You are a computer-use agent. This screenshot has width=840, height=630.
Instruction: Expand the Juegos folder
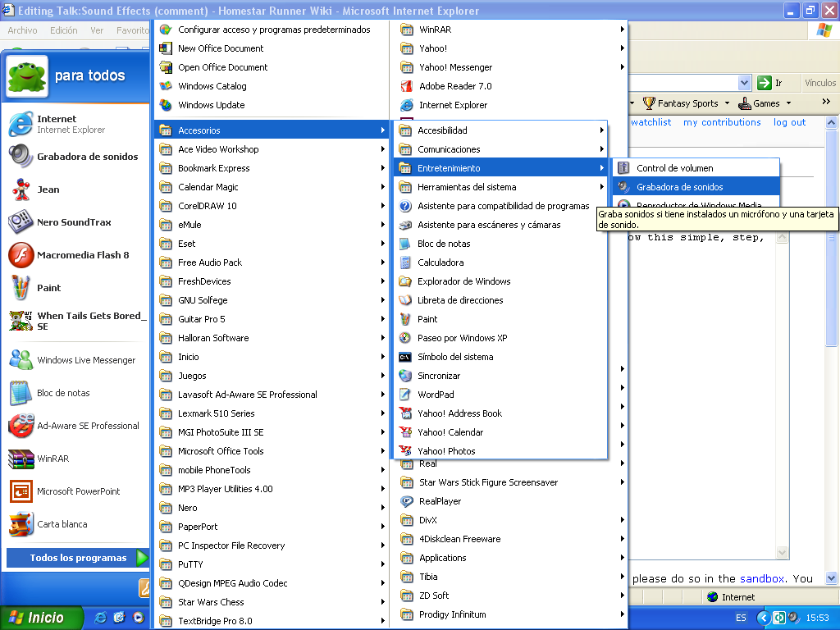271,376
